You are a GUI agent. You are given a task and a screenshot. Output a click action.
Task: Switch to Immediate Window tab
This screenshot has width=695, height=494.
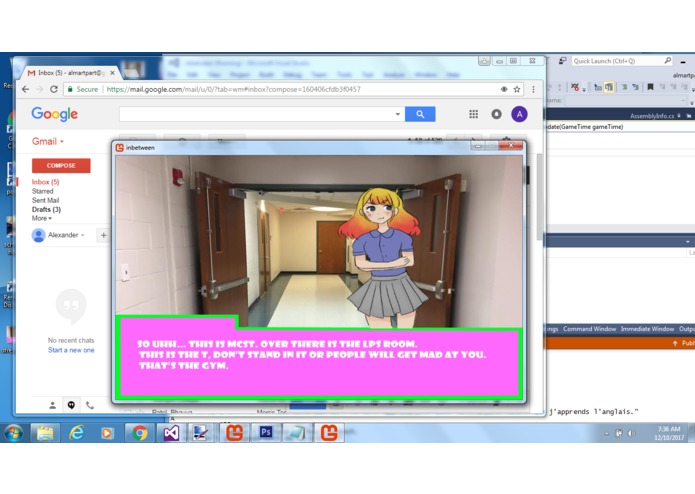coord(647,329)
